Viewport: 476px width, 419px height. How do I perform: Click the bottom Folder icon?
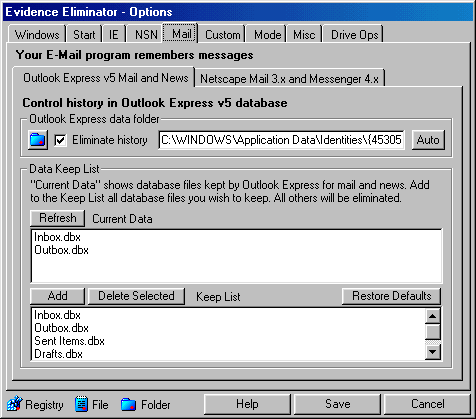click(128, 404)
